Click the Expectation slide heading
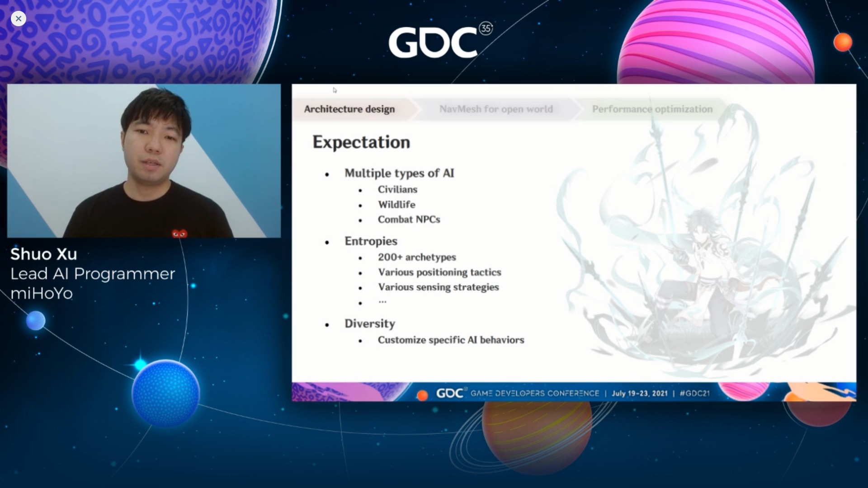The image size is (868, 488). click(x=361, y=142)
